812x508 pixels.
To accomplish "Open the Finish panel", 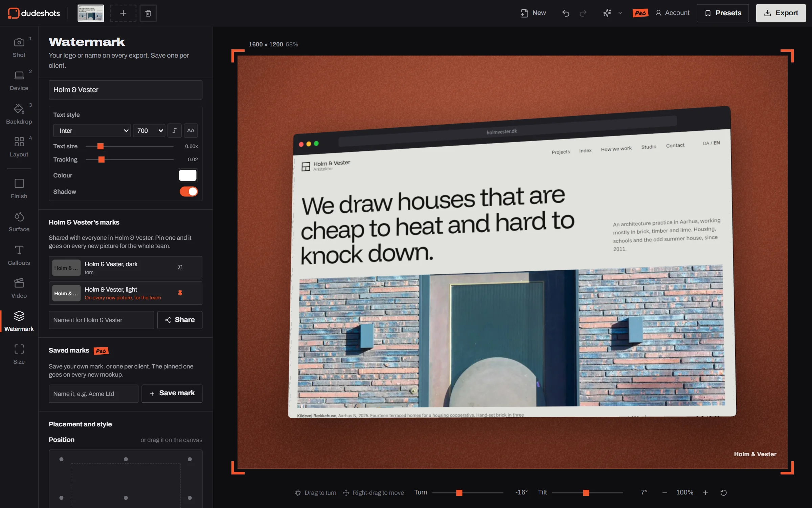I will (x=19, y=189).
